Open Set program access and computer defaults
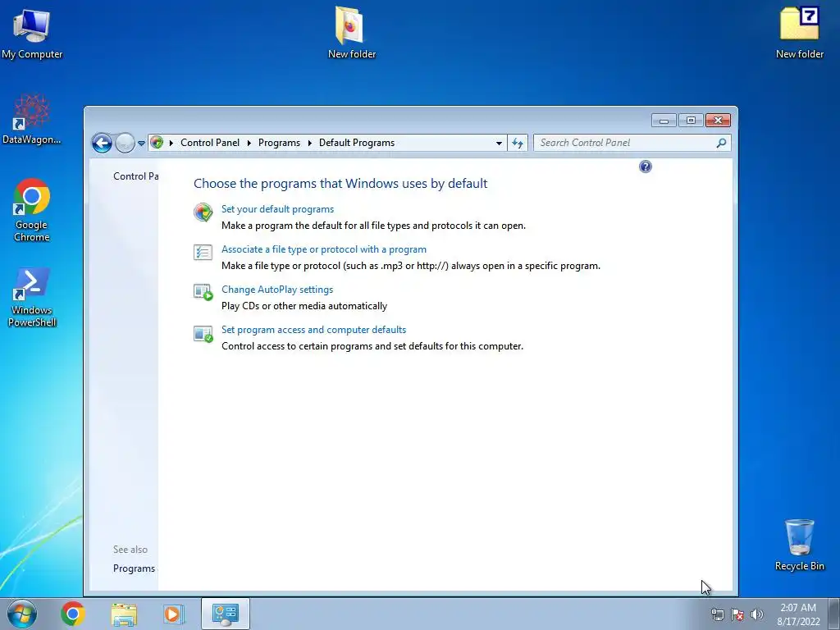Image resolution: width=840 pixels, height=630 pixels. tap(314, 330)
